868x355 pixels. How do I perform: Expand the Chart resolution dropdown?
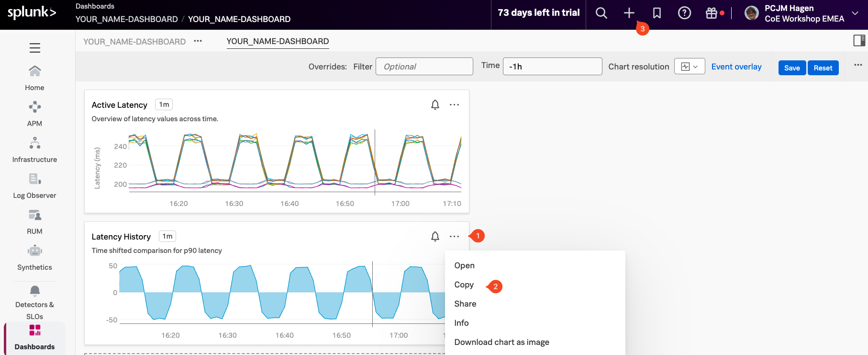tap(689, 67)
